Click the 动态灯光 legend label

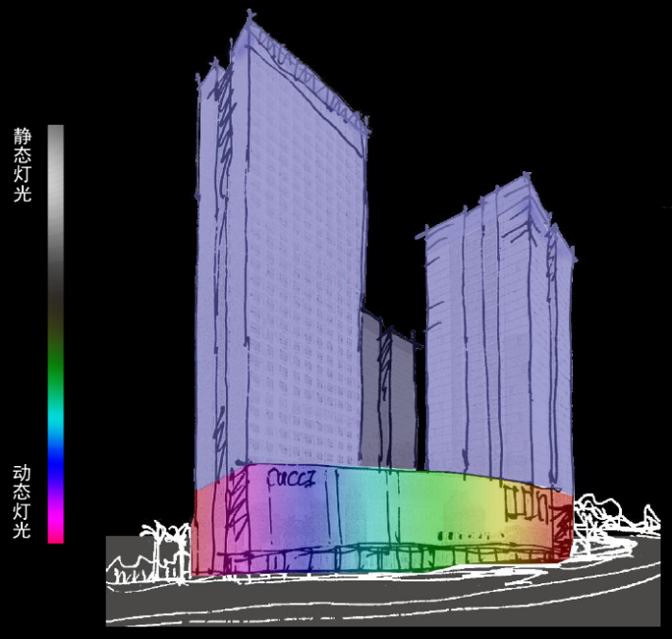[x=22, y=501]
